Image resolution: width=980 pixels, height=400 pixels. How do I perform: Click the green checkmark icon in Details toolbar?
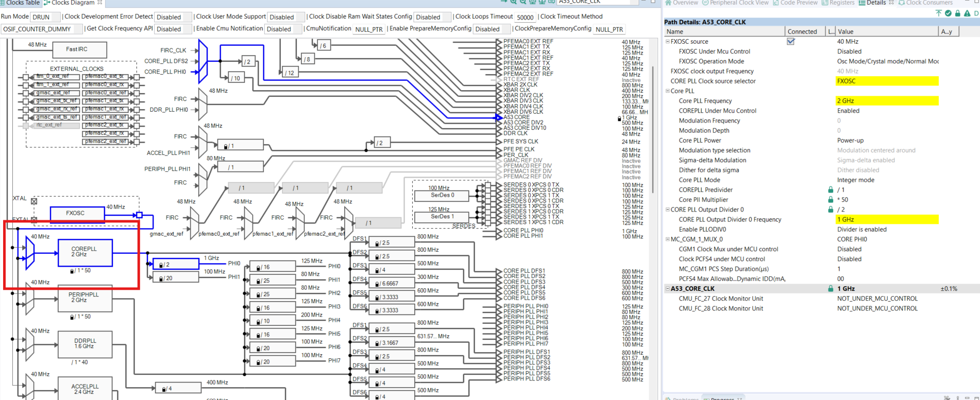948,13
